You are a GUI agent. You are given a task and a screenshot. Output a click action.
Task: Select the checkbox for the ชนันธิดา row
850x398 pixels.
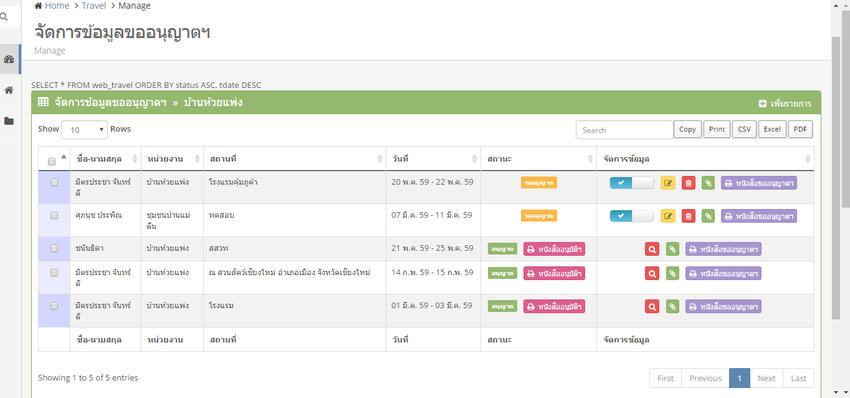54,248
